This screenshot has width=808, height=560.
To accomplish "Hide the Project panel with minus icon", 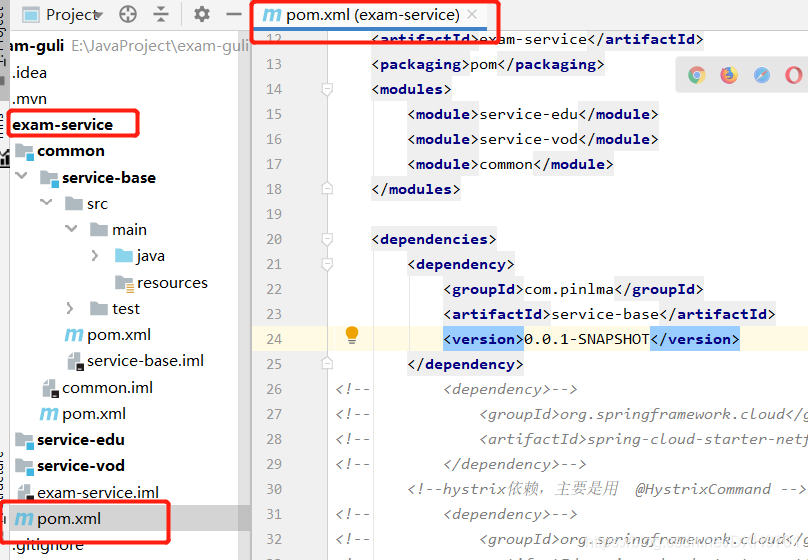I will click(x=233, y=14).
